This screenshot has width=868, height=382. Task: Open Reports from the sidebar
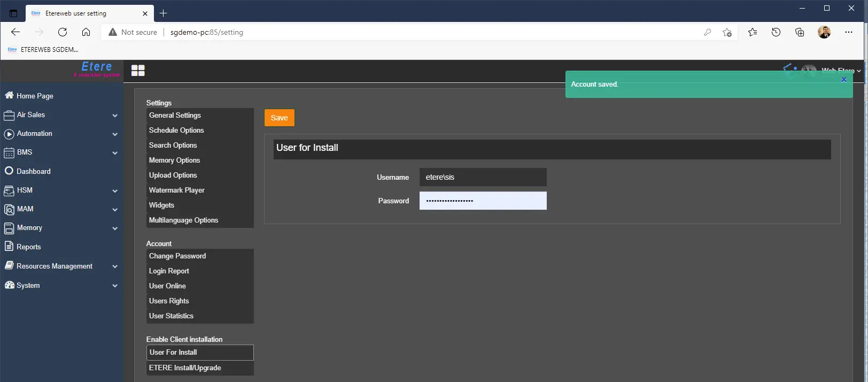pyautogui.click(x=28, y=247)
